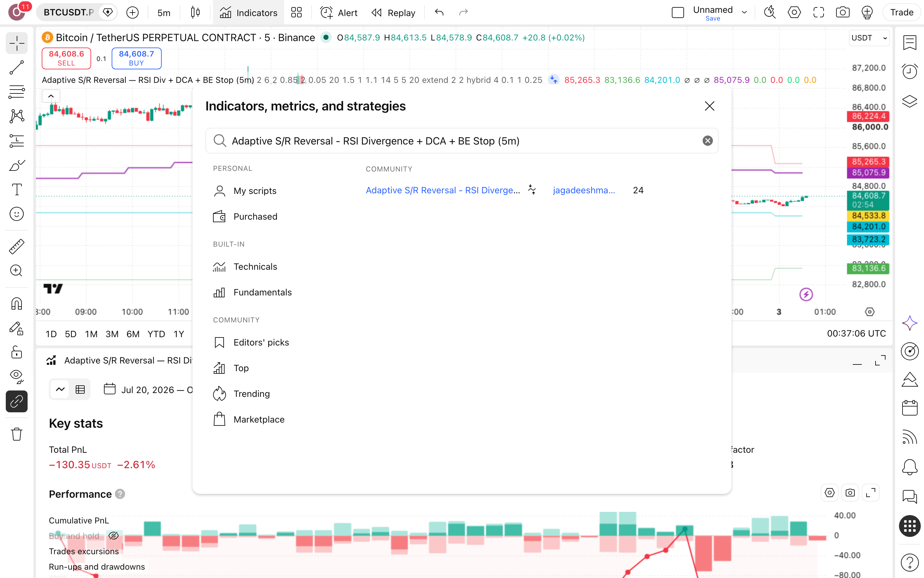Screen dimensions: 924x578
Task: Open the economic calendar icon
Action: coord(910,407)
